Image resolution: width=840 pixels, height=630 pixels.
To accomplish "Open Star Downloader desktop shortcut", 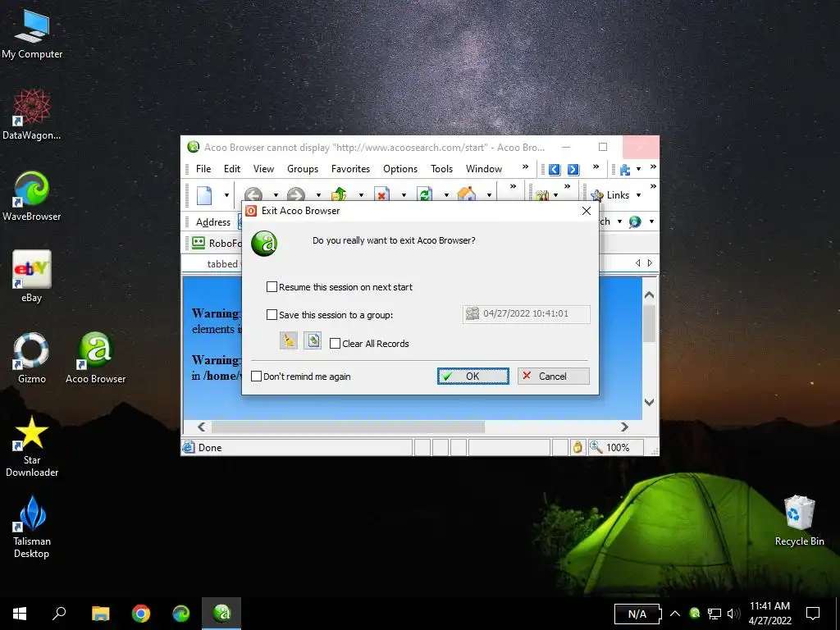I will [32, 445].
